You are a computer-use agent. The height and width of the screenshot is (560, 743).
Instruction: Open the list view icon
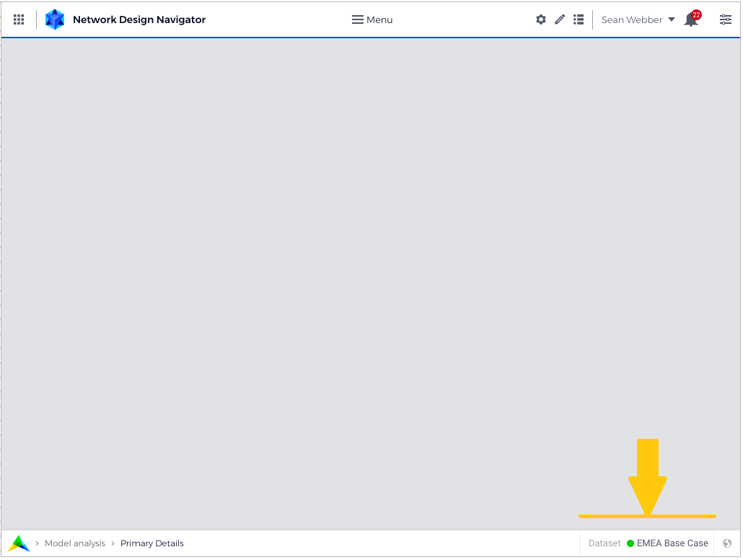(x=579, y=19)
